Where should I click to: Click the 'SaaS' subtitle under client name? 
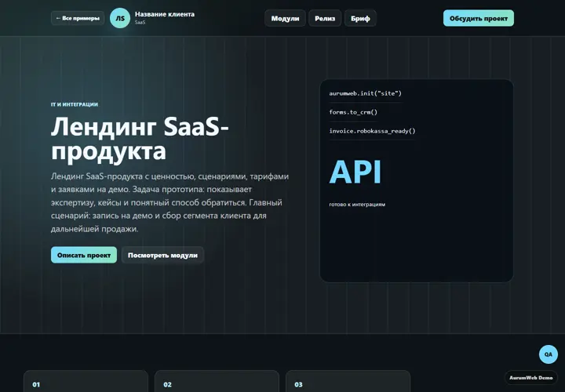point(140,22)
